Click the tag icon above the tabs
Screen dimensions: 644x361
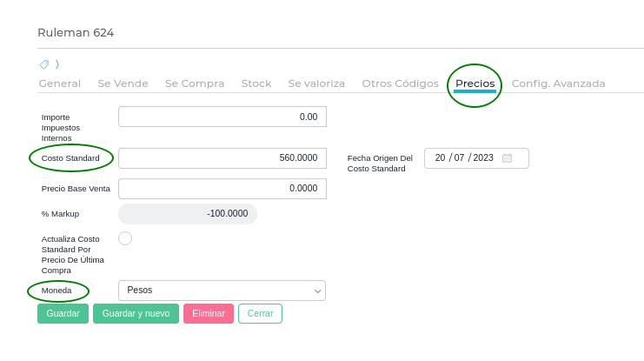pos(44,64)
